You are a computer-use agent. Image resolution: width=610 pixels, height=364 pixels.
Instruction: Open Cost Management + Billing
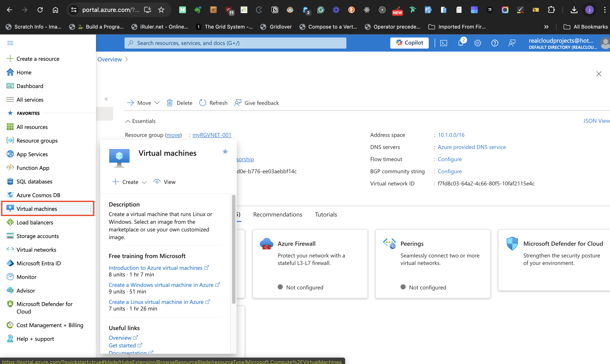(x=50, y=325)
